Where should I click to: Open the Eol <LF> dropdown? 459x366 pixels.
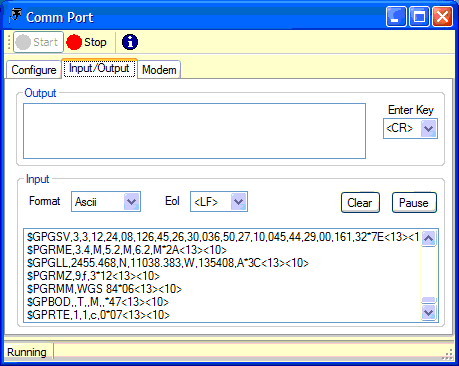coord(239,201)
